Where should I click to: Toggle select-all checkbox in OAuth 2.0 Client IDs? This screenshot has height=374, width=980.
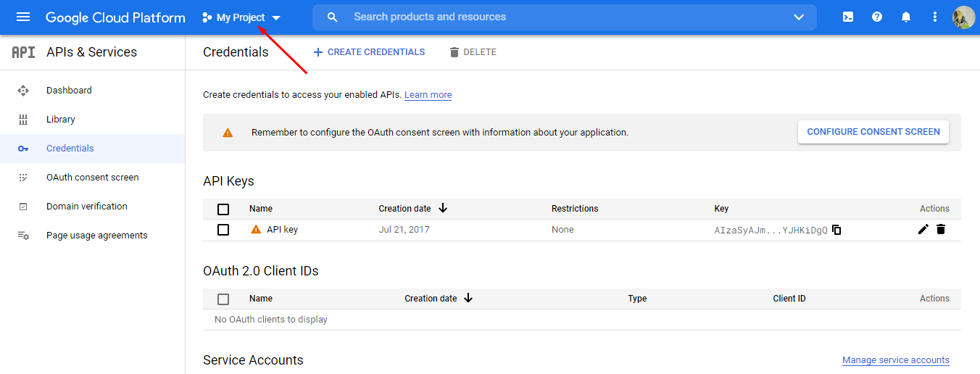pos(223,299)
